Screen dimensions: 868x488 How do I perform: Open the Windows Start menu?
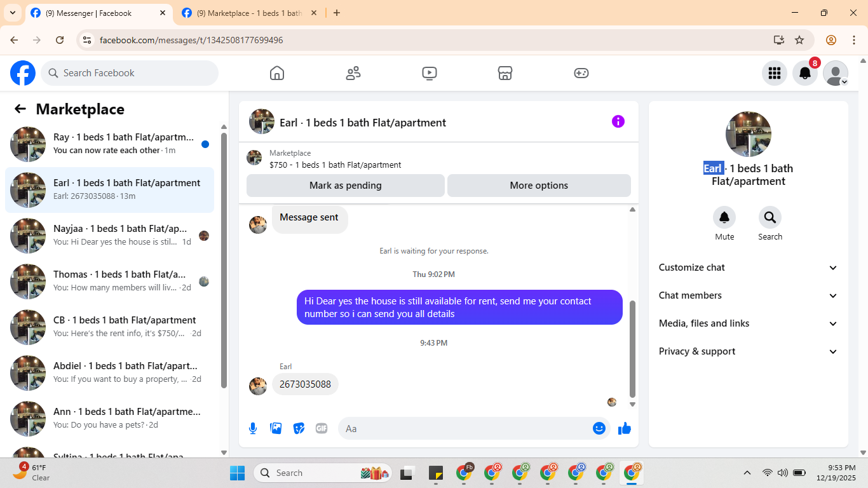click(x=237, y=473)
